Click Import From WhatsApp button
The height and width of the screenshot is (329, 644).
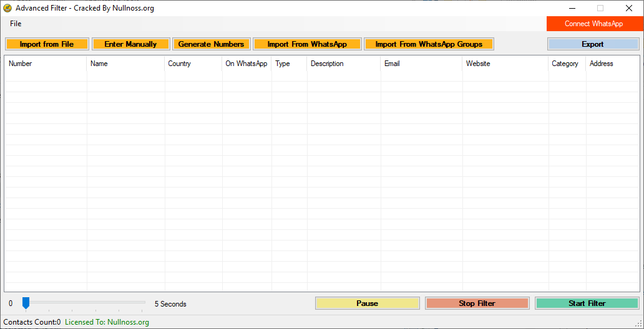[307, 44]
